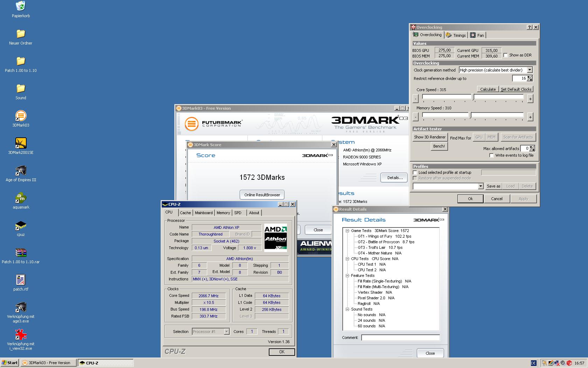
Task: Collapse the Feature Tests tree node
Action: tap(347, 275)
